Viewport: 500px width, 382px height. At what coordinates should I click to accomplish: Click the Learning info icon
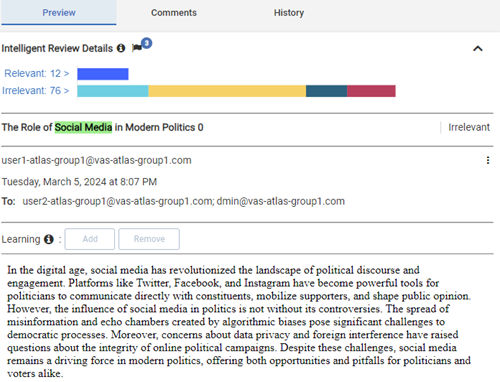click(49, 239)
